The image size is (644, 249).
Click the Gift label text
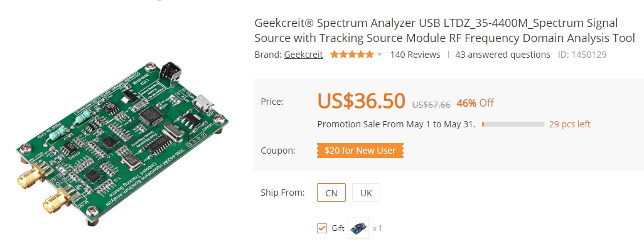tap(338, 228)
